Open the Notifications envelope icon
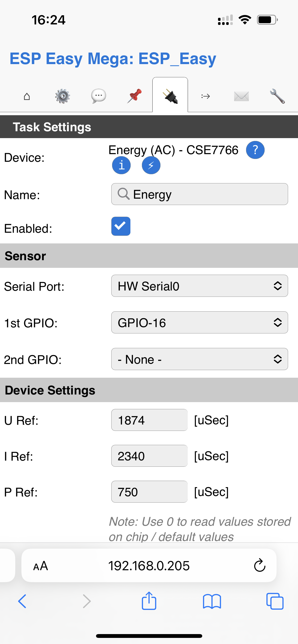The image size is (298, 644). coord(241,96)
